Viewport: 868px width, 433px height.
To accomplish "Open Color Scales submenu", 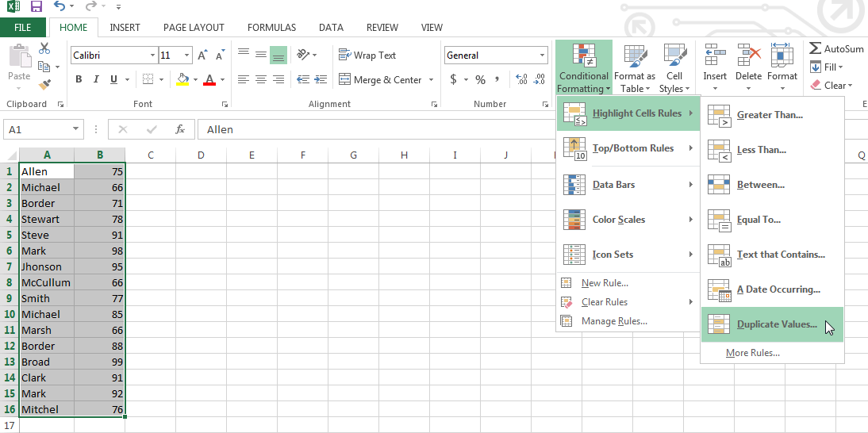I will [628, 220].
